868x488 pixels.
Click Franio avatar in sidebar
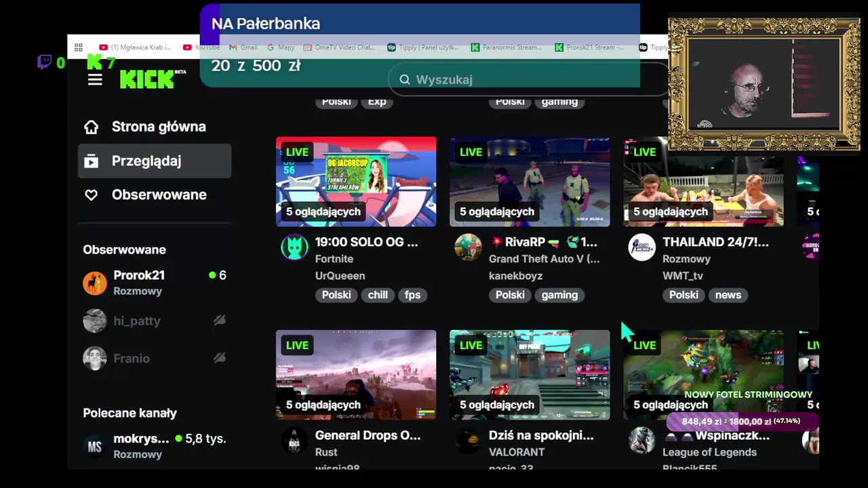tap(95, 358)
